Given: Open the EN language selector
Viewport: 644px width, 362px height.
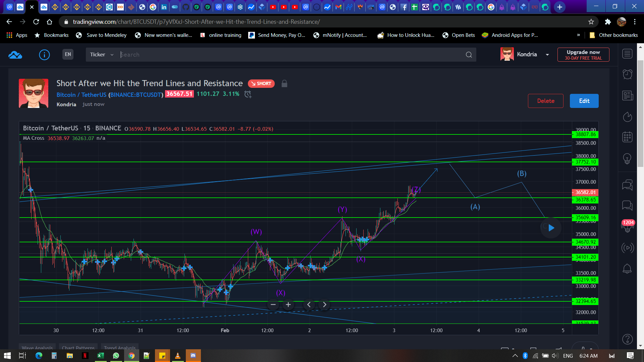Looking at the screenshot, I should click(x=68, y=54).
